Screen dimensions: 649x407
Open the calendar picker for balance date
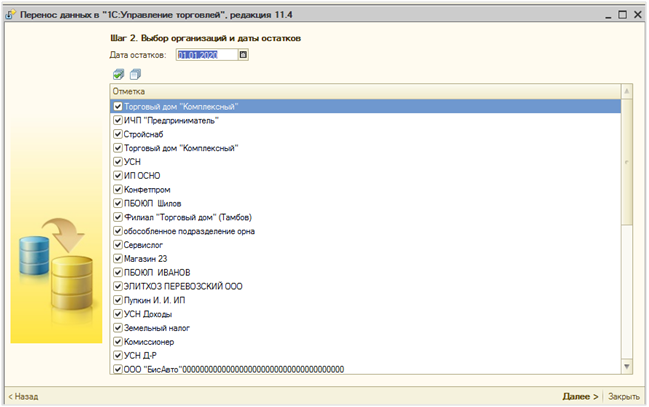tap(243, 55)
